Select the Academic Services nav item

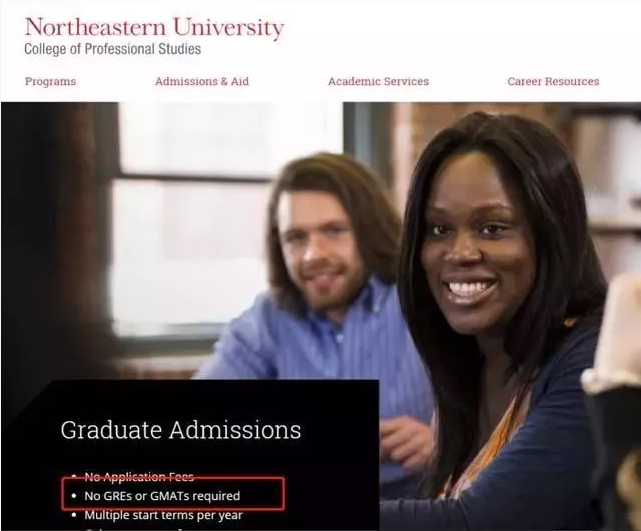378,81
